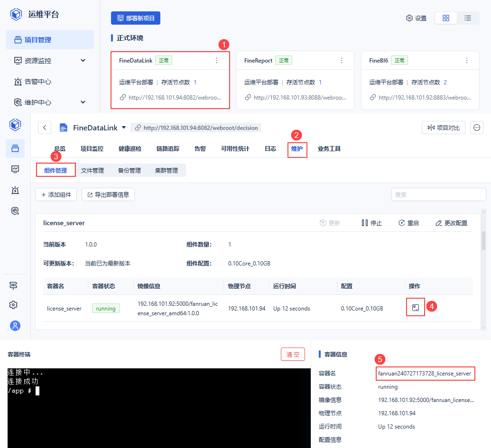Viewport: 491px width, 448px height.
Task: Click 停止 for license_server
Action: (x=372, y=223)
